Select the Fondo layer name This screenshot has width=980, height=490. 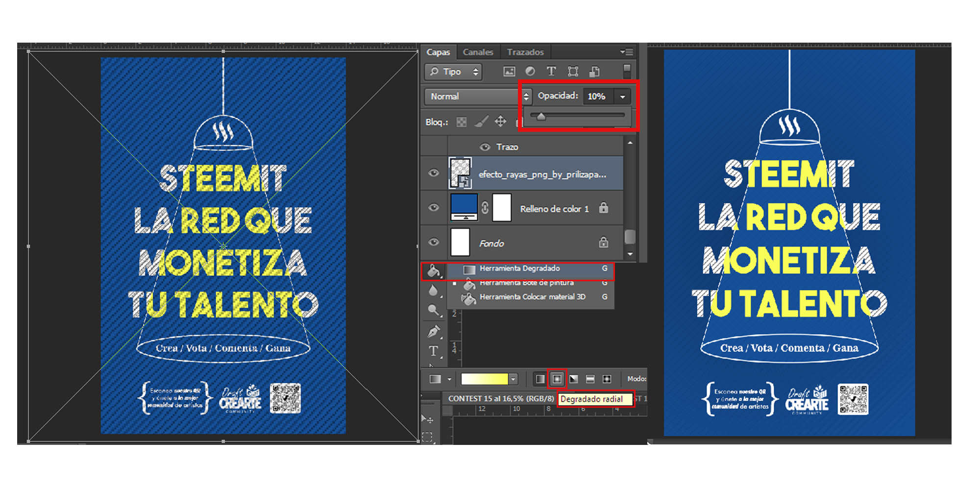click(x=491, y=244)
